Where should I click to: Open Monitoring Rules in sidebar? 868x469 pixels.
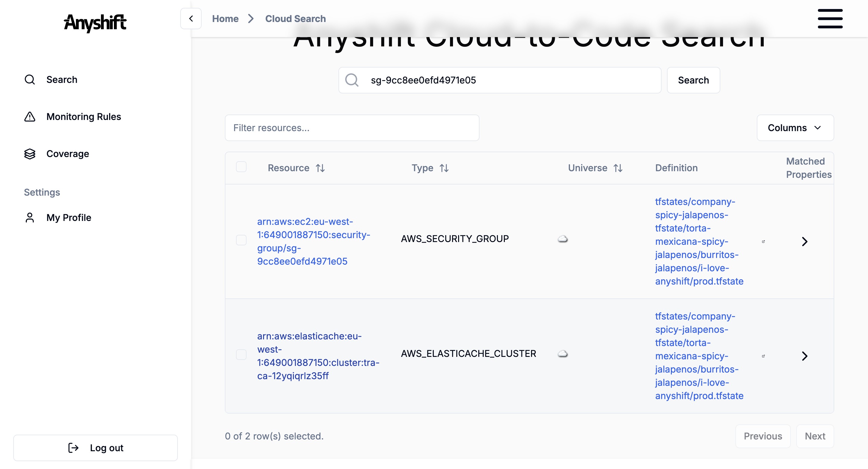coord(83,117)
